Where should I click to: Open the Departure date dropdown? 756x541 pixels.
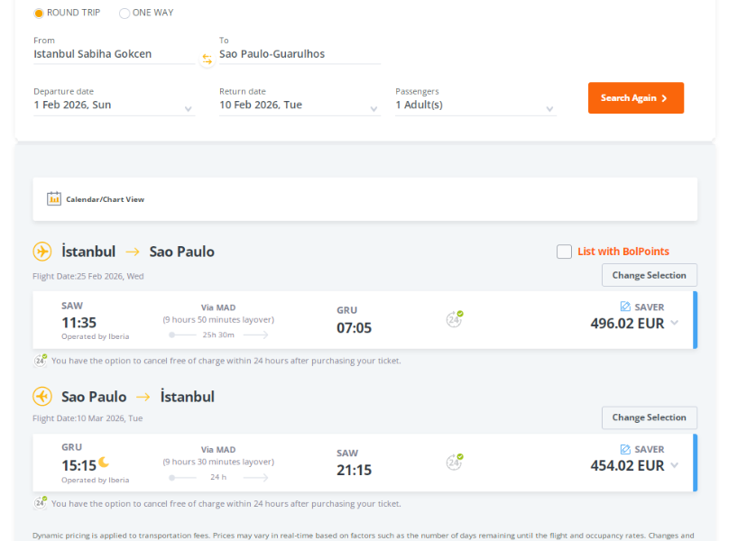click(114, 105)
